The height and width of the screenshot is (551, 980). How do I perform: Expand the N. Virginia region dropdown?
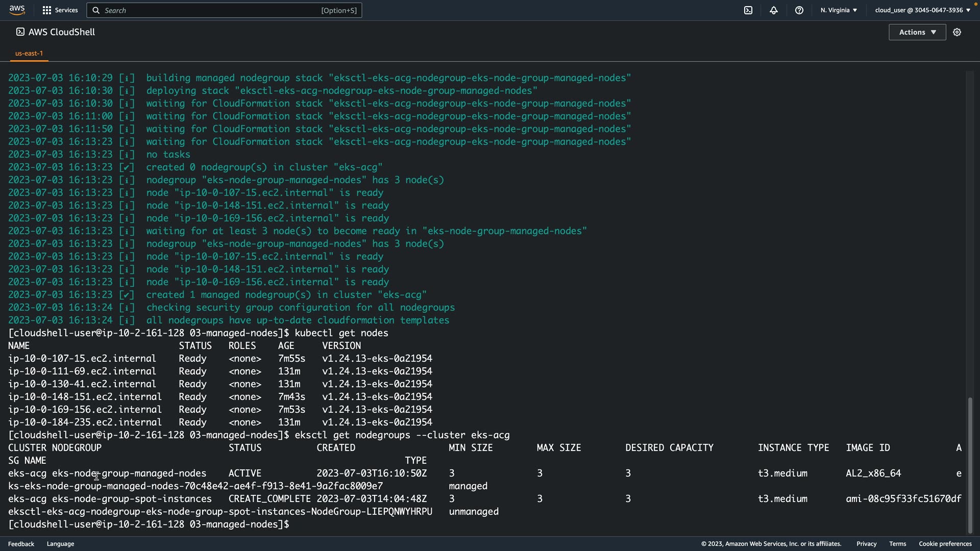click(839, 10)
